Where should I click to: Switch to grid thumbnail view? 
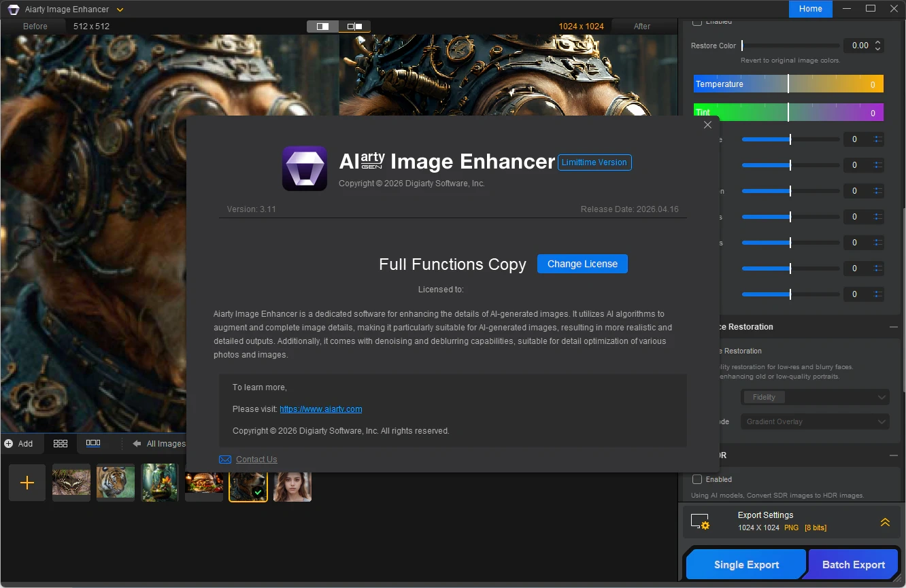pos(61,443)
